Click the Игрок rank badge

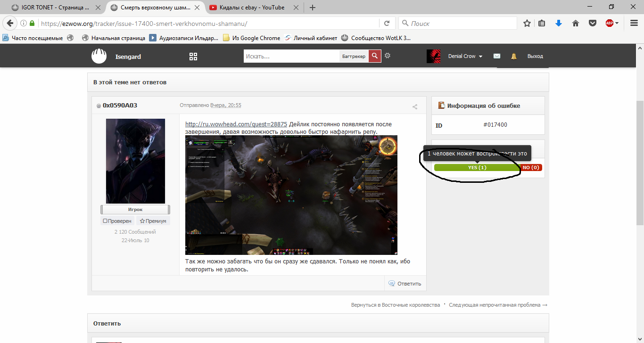pyautogui.click(x=135, y=210)
